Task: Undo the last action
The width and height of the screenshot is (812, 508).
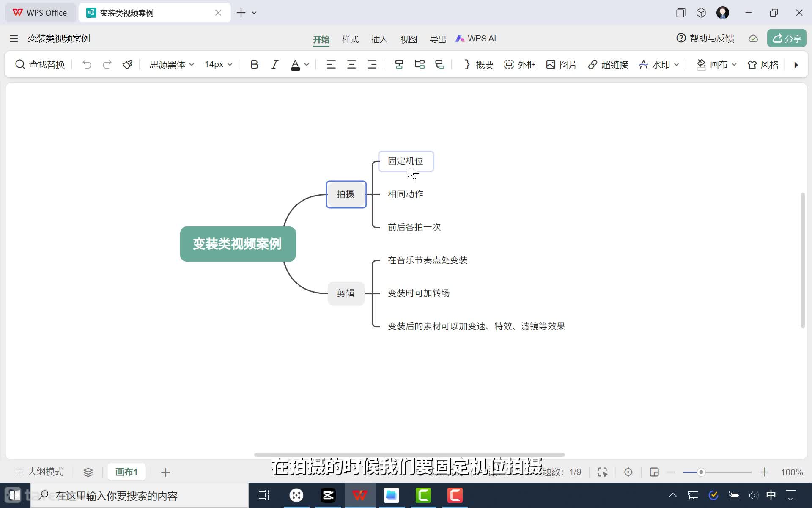Action: tap(87, 64)
